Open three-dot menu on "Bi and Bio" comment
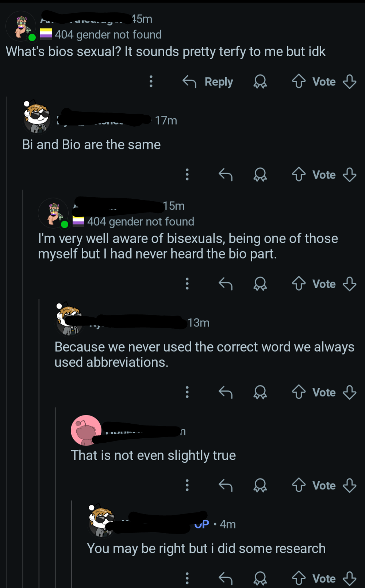 [x=187, y=175]
